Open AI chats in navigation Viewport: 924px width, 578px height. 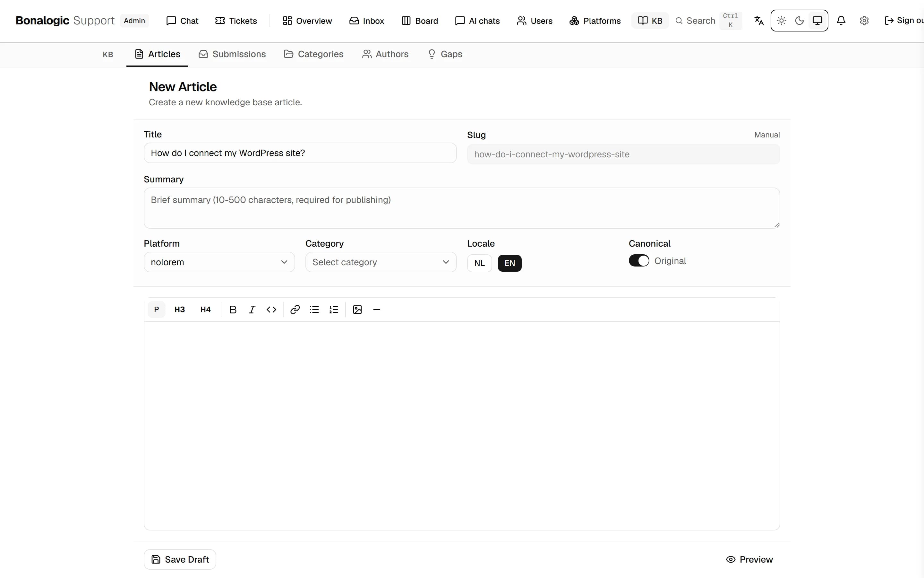pos(477,21)
